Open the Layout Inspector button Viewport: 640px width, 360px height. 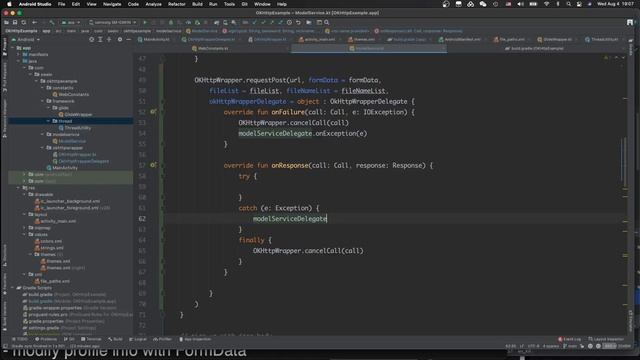[x=606, y=339]
